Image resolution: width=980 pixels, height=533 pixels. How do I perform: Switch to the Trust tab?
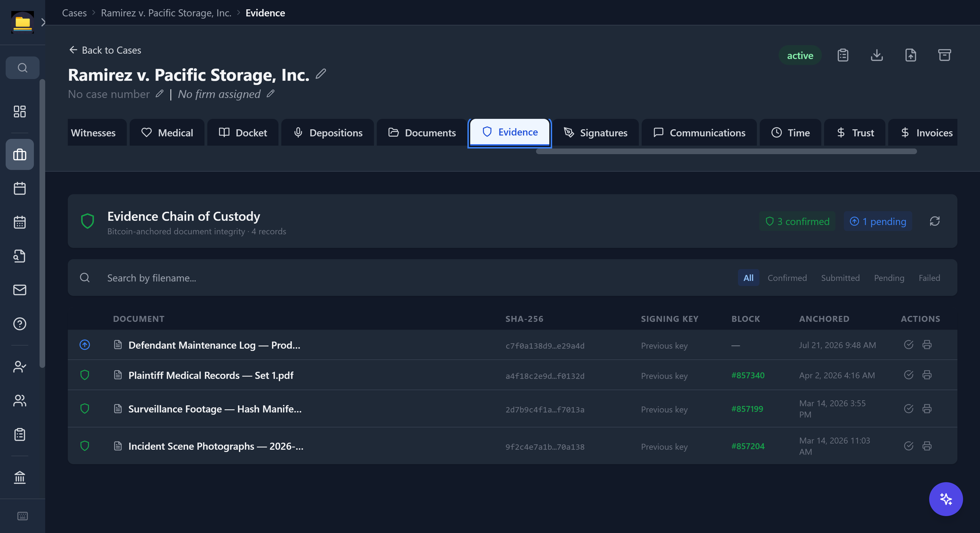[x=854, y=132]
